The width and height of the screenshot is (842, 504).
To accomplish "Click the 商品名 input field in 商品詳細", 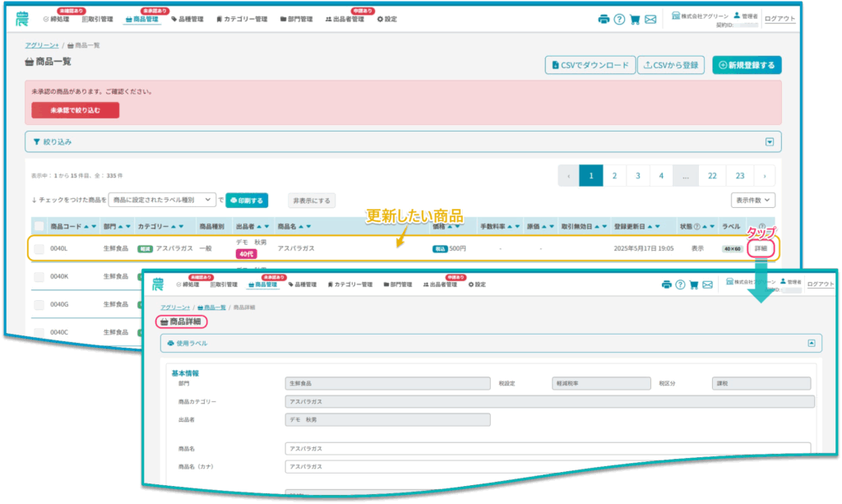I will coord(547,448).
